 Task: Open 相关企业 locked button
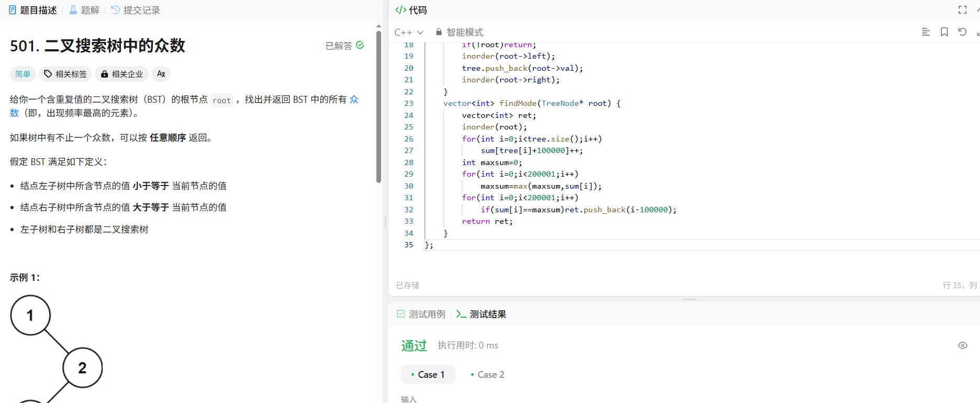click(122, 74)
